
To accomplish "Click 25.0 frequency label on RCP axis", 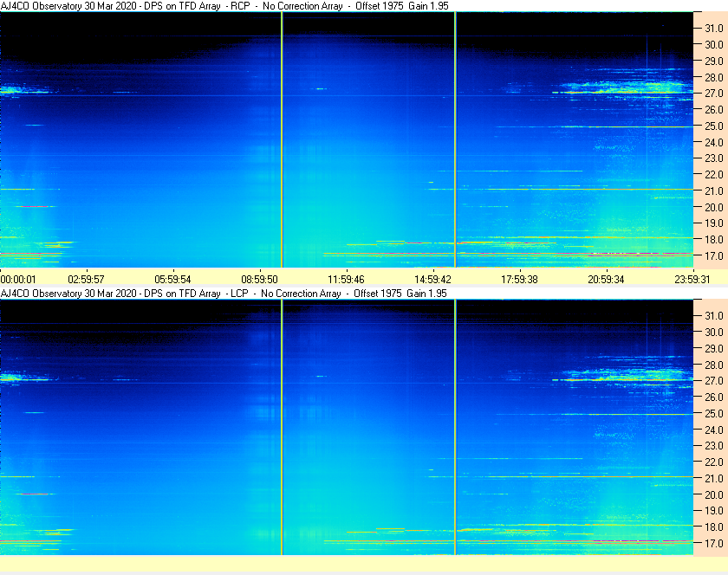I will (x=714, y=126).
